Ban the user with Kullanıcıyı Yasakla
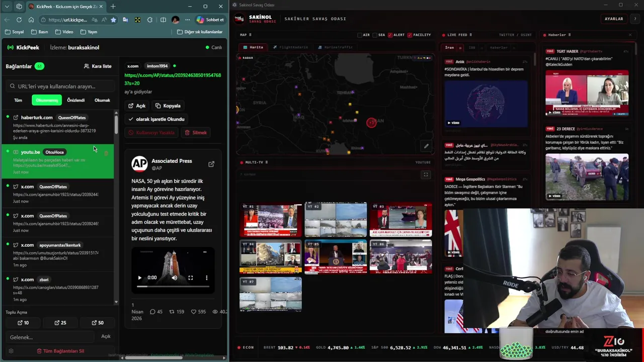The width and height of the screenshot is (644, 362). click(151, 133)
